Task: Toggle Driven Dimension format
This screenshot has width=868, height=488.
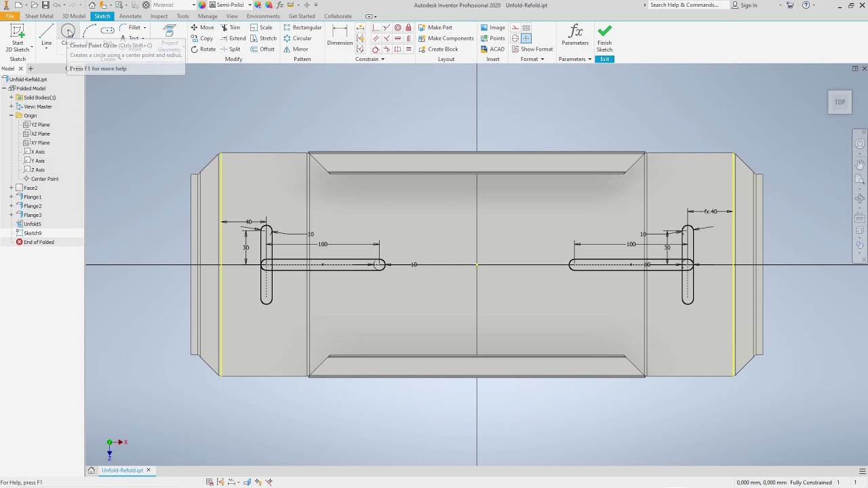Action: point(526,28)
